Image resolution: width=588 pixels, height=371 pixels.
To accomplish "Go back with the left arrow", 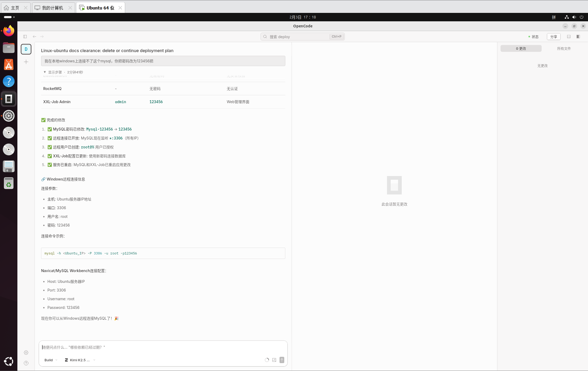I will [35, 37].
